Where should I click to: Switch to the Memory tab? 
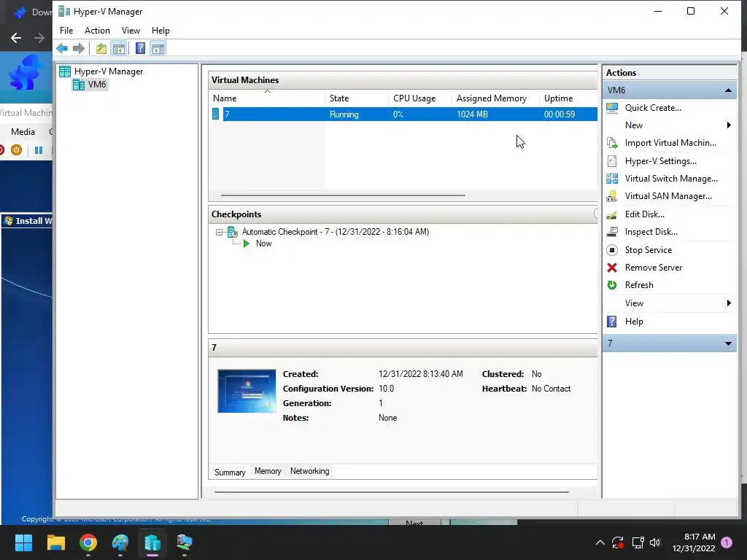[x=268, y=471]
